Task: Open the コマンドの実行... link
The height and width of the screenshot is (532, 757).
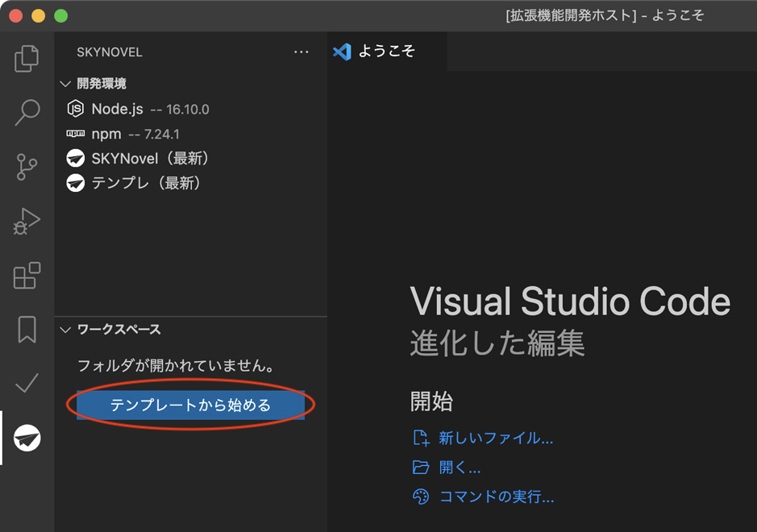Action: 497,497
